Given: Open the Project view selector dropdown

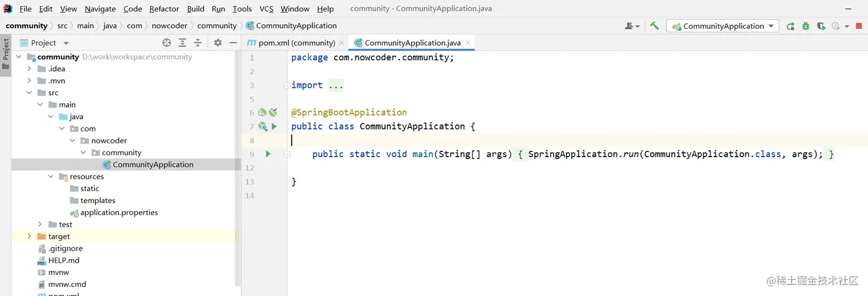Looking at the screenshot, I should coord(66,43).
